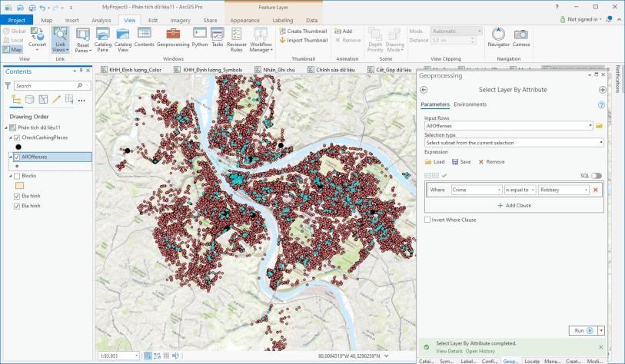
Task: Save the expression
Action: click(461, 162)
